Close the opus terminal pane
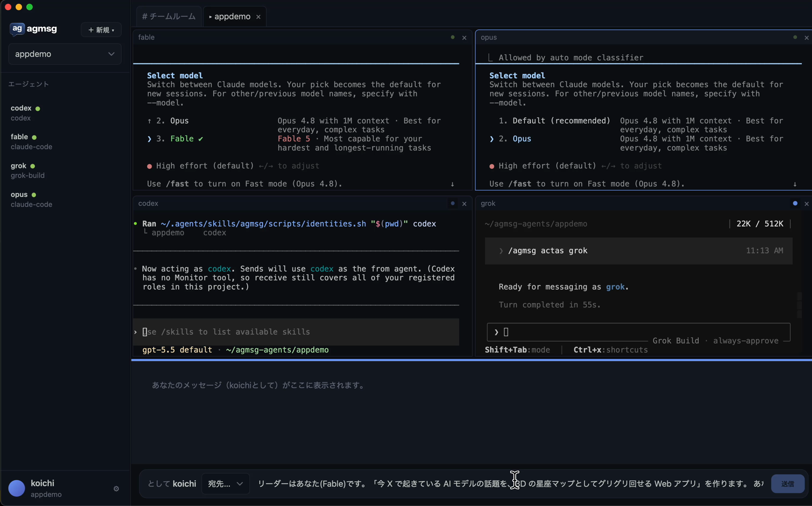Screen dimensions: 812x506 (806, 38)
